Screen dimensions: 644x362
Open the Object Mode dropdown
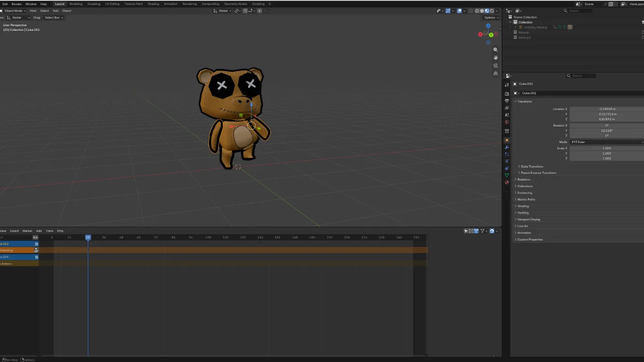coord(14,11)
